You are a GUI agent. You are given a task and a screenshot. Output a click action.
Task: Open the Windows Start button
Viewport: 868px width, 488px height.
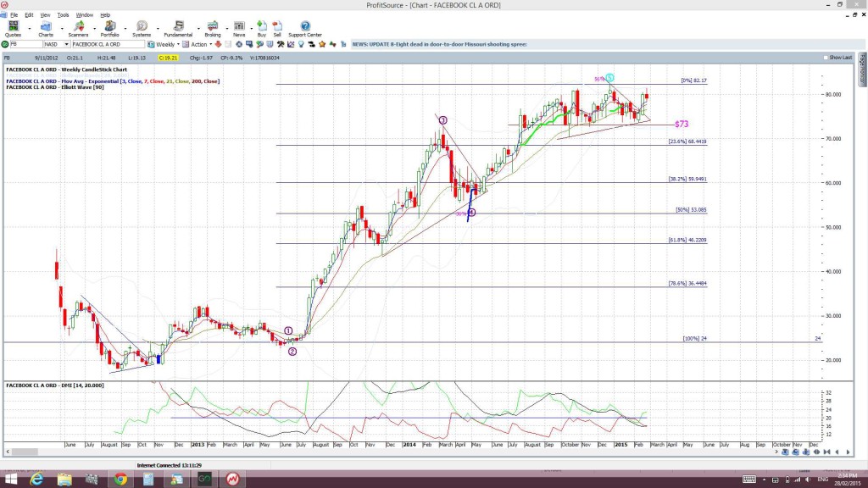[10, 480]
